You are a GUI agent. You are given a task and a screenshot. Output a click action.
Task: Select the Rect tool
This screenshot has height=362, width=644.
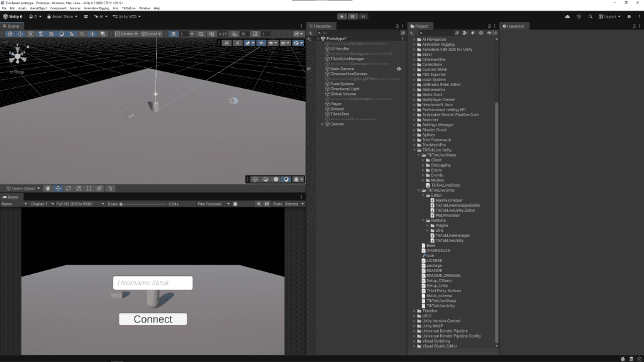click(89, 189)
